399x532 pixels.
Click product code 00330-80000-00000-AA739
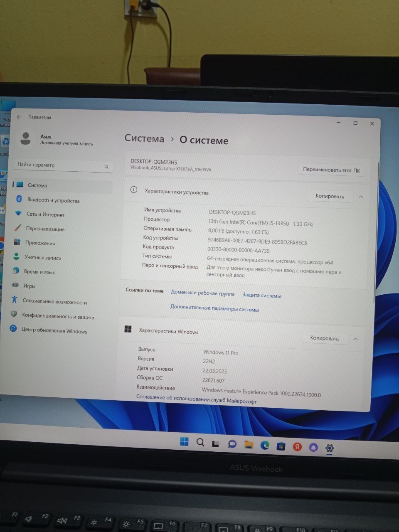pos(238,251)
